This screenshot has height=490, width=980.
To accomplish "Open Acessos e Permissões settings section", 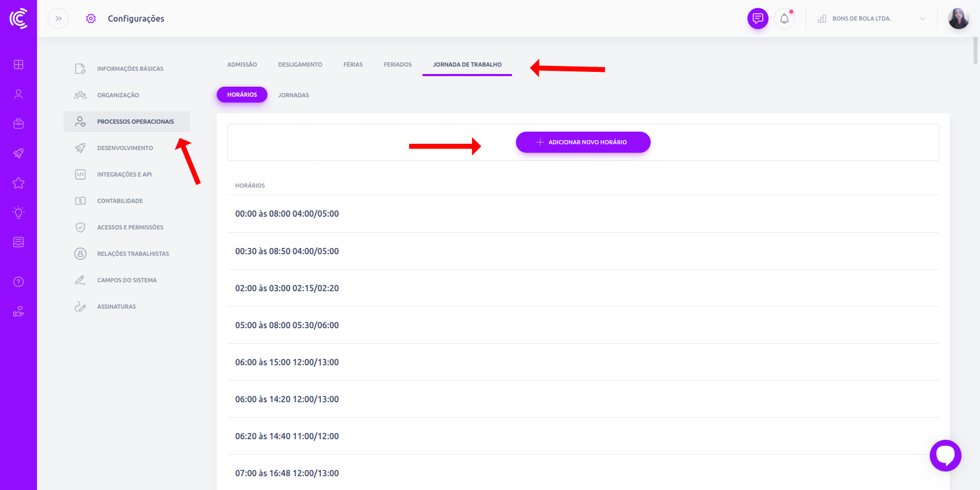I will click(x=130, y=227).
